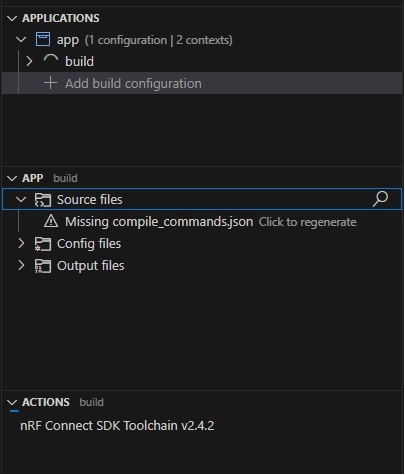Click the plus icon for Add build configuration
Viewport: 405px width, 475px height.
[x=50, y=83]
